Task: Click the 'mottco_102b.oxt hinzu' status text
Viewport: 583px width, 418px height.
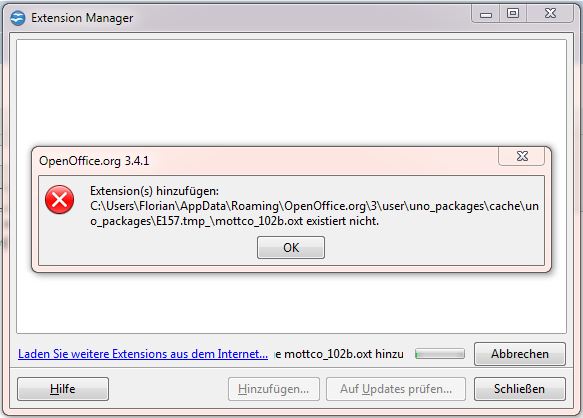Action: (339, 354)
